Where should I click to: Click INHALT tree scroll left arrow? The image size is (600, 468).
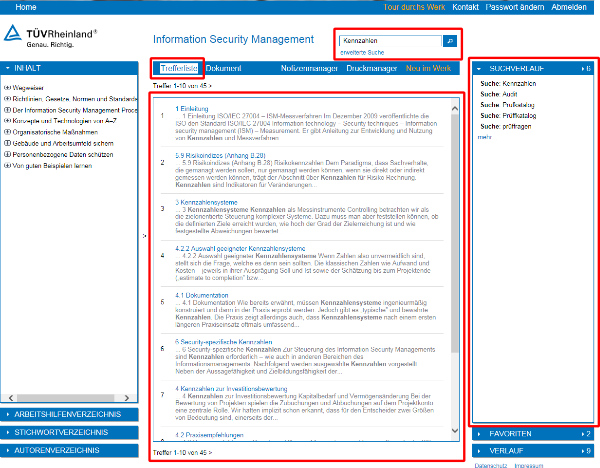pos(11,398)
